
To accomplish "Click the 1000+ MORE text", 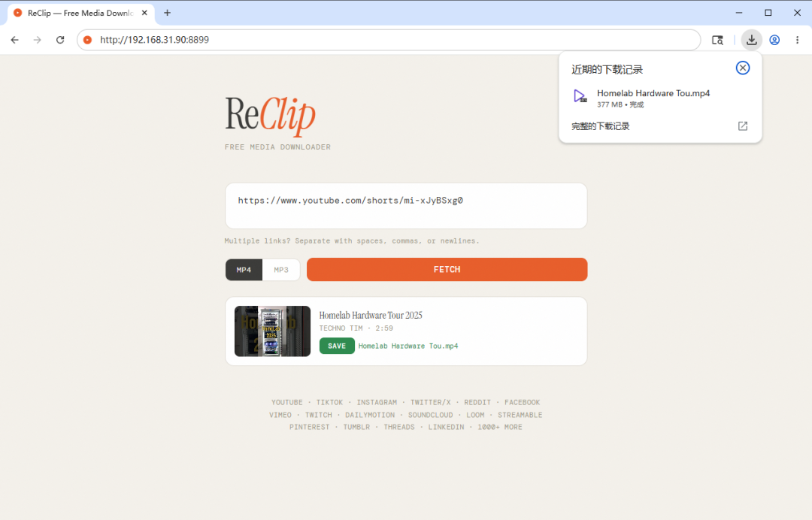I will click(500, 427).
